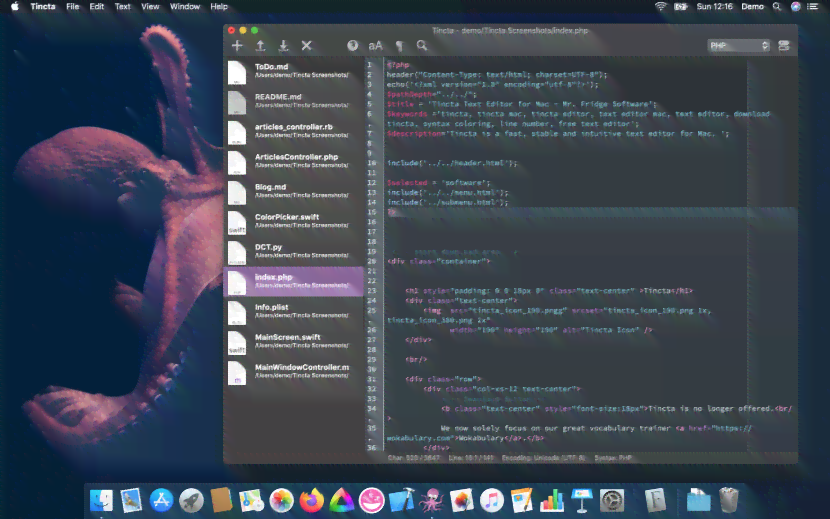Image resolution: width=830 pixels, height=519 pixels.
Task: Open the Trash in the Dock
Action: coord(729,500)
